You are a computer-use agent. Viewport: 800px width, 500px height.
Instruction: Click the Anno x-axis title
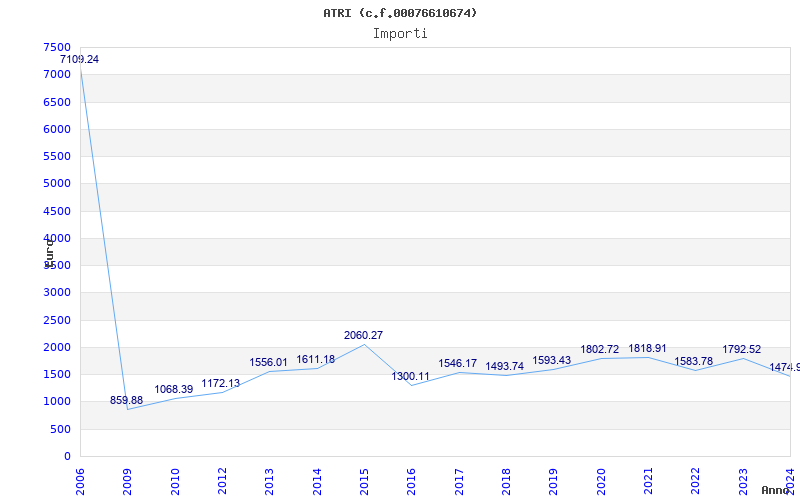776,490
